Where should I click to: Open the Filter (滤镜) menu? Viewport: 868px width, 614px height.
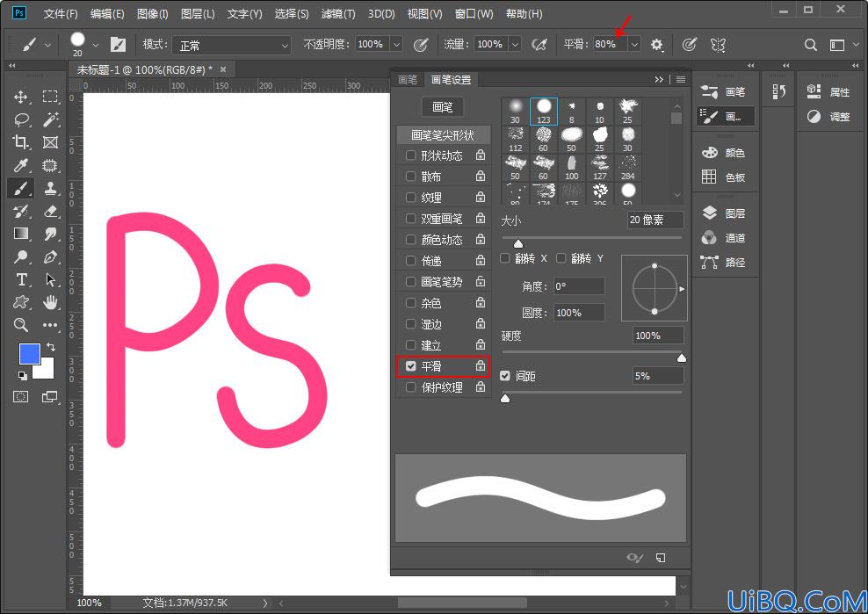click(x=338, y=14)
